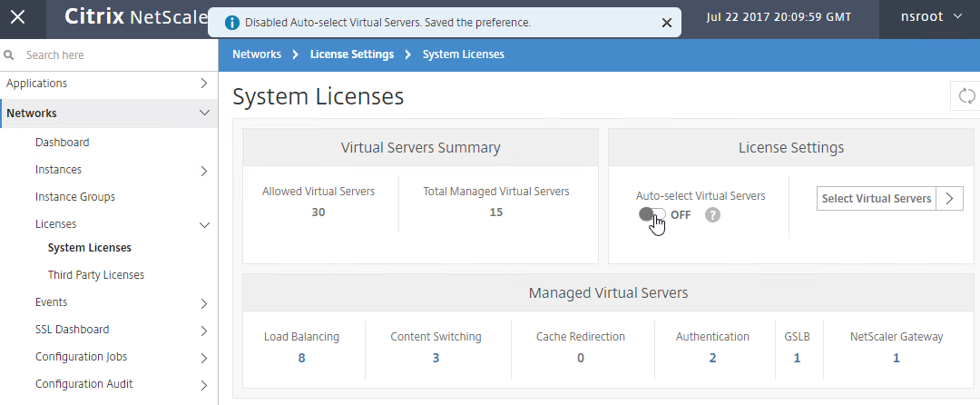This screenshot has width=980, height=405.
Task: Click Cache Redirection count 0
Action: pyautogui.click(x=581, y=358)
